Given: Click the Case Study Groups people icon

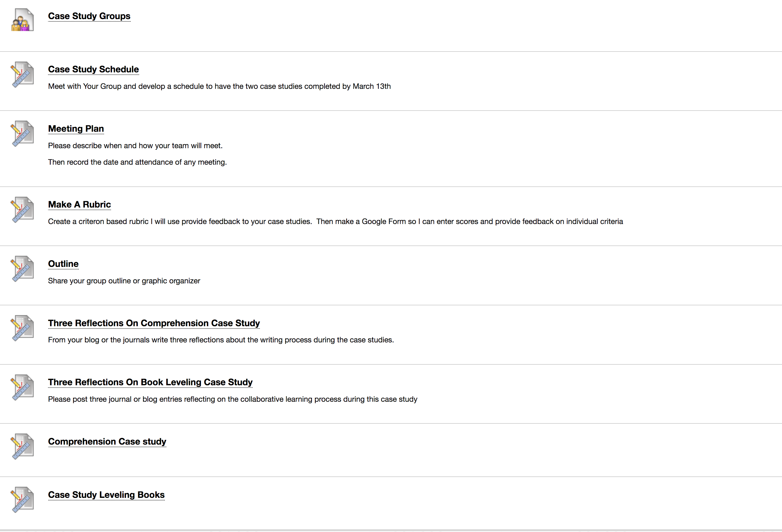Looking at the screenshot, I should (23, 20).
